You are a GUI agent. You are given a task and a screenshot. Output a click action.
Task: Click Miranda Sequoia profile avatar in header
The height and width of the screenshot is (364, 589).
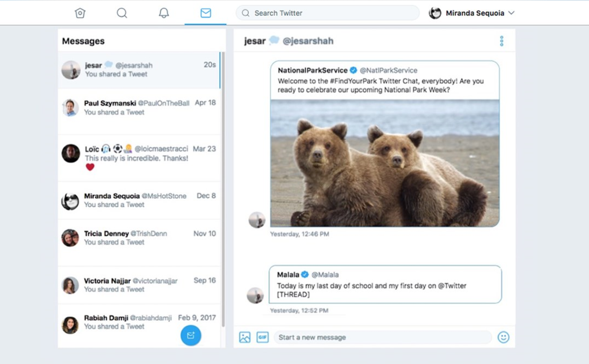(435, 13)
